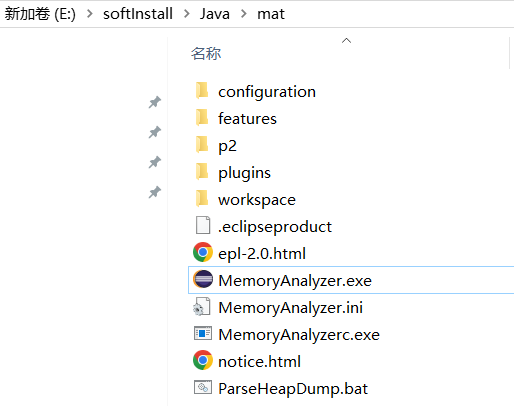The height and width of the screenshot is (406, 514).
Task: Click the third pin icon in Quick access
Action: pyautogui.click(x=155, y=162)
